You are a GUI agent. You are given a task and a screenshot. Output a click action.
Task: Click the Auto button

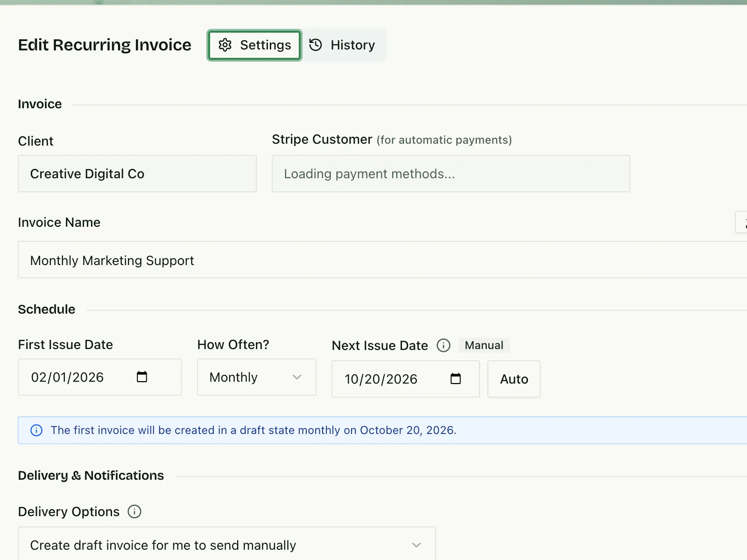coord(514,379)
